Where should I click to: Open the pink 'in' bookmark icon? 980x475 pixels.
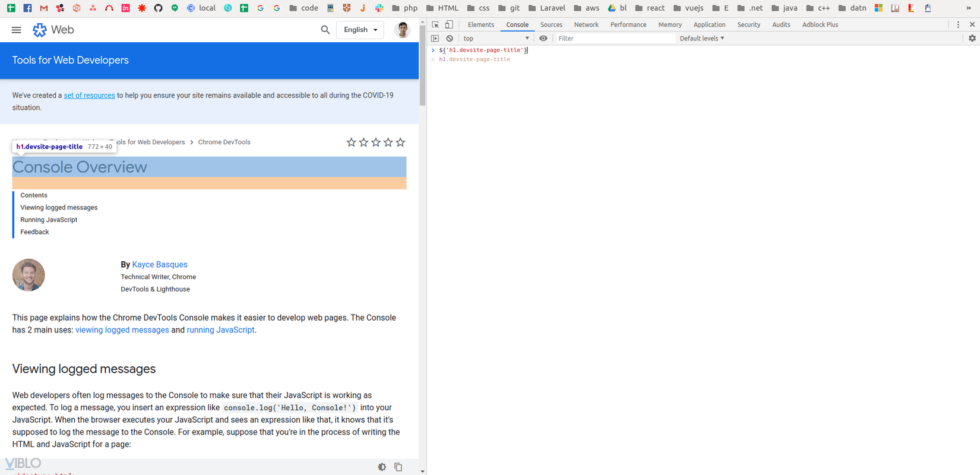[125, 8]
